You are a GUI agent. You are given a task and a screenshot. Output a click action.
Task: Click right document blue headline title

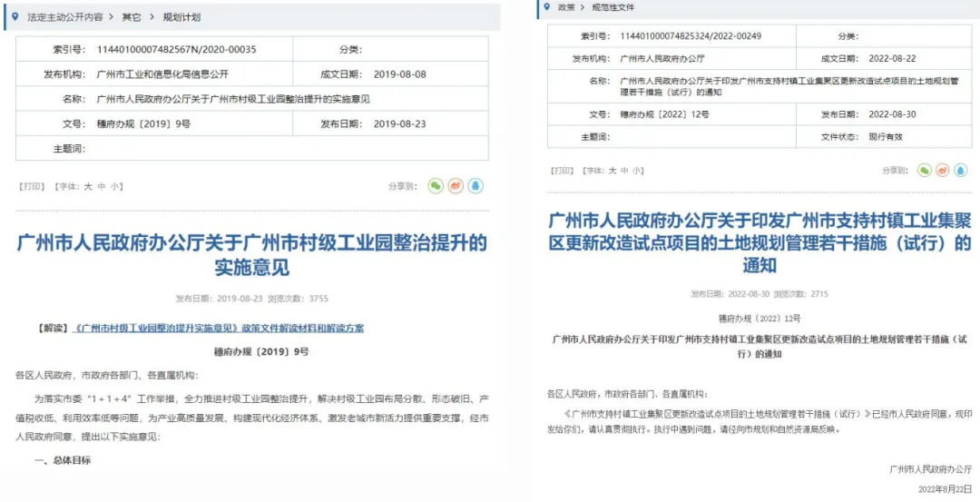tap(759, 242)
